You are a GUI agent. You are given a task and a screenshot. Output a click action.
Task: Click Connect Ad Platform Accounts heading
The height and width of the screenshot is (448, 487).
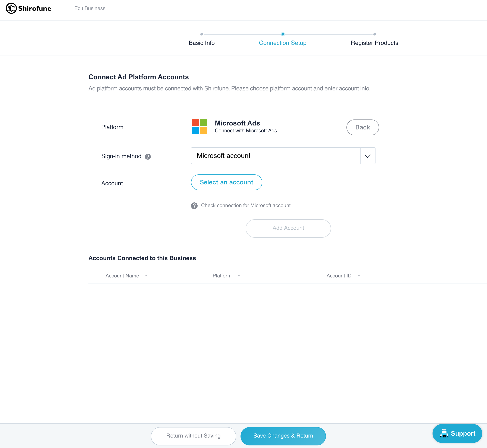pos(139,77)
